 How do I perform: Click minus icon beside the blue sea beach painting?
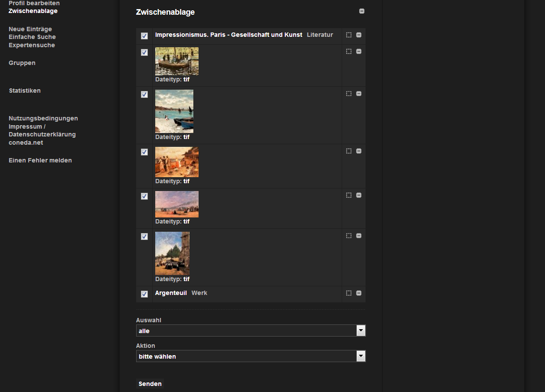point(359,94)
